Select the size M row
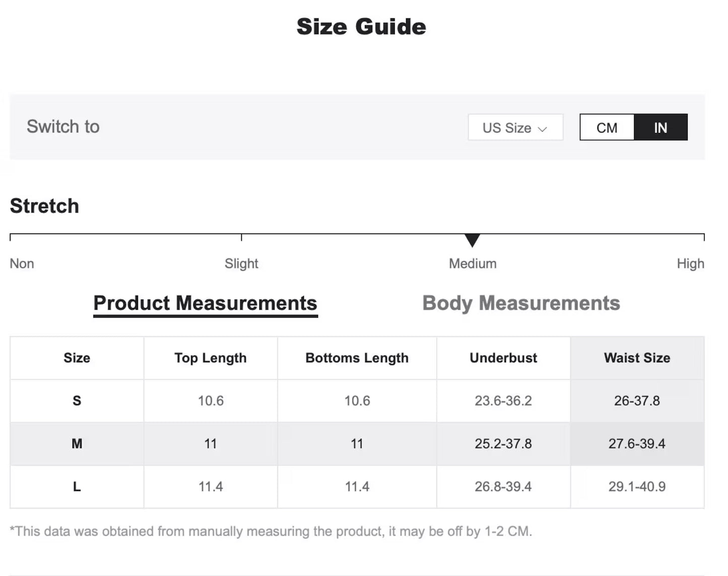This screenshot has height=576, width=728. coord(77,443)
